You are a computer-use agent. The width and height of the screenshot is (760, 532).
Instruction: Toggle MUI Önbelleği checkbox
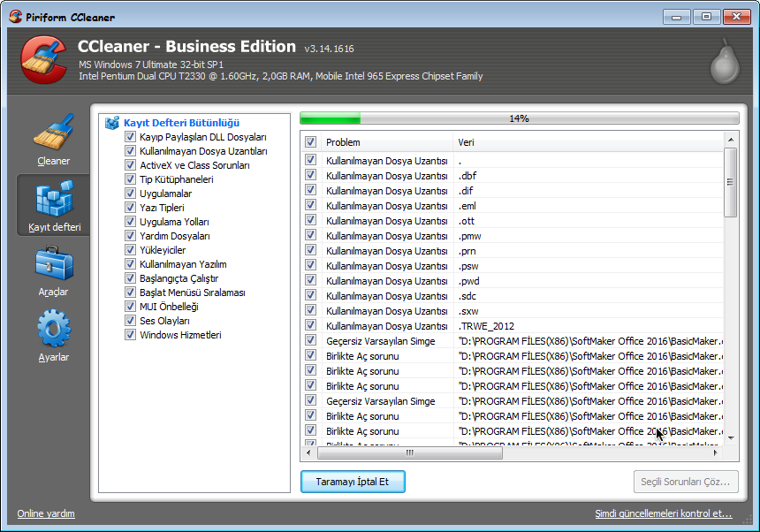130,307
